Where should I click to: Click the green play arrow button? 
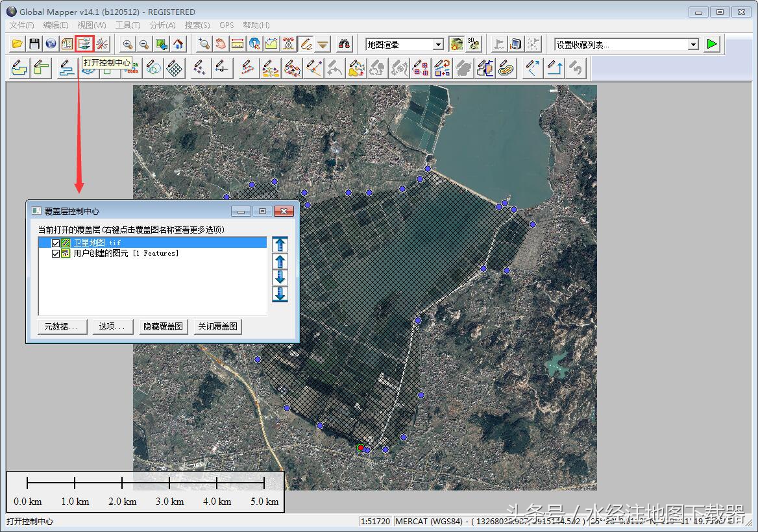(x=713, y=44)
